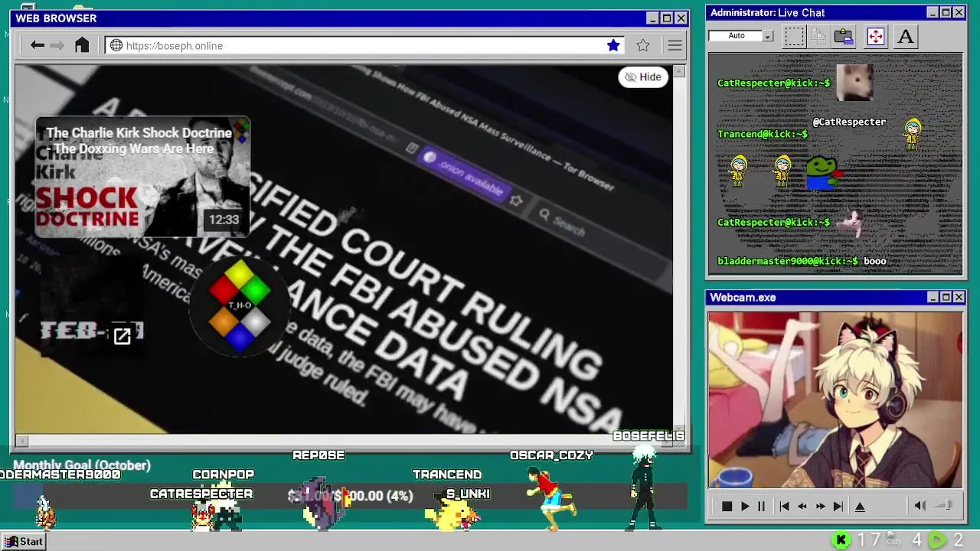This screenshot has width=980, height=551.
Task: Focus the boseph.online address field
Action: click(364, 45)
